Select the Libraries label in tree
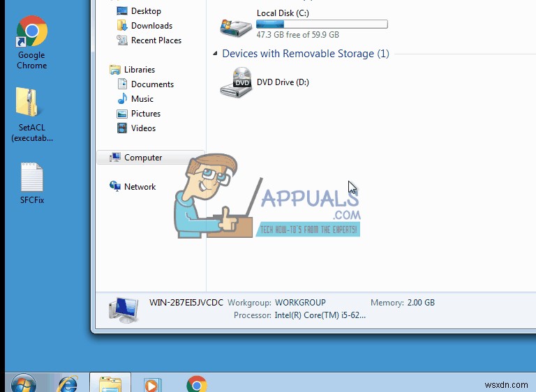 [140, 70]
